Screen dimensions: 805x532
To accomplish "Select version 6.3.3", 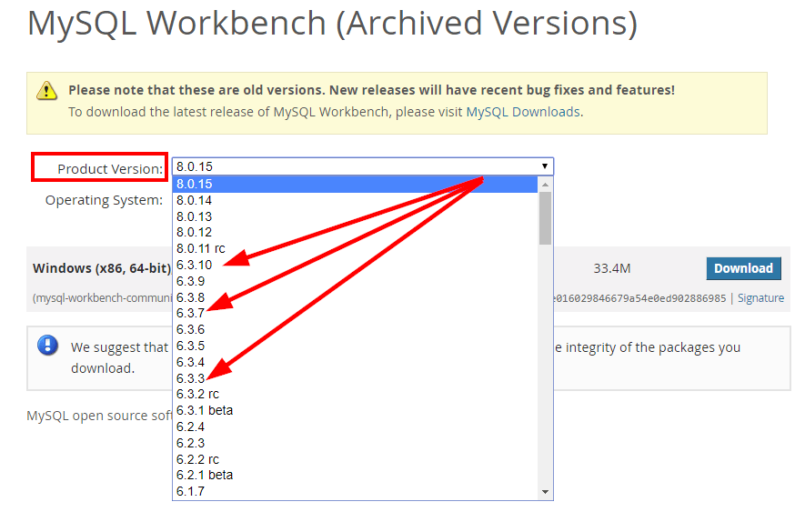I will [355, 378].
